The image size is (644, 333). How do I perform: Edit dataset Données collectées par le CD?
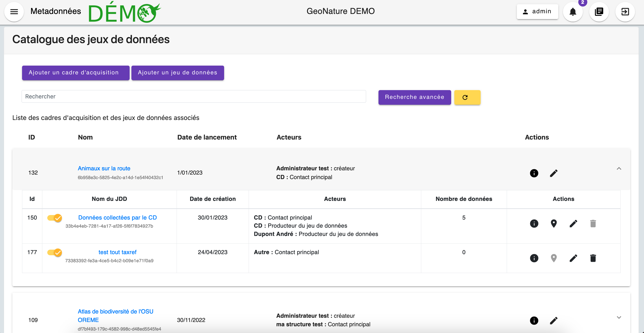573,223
